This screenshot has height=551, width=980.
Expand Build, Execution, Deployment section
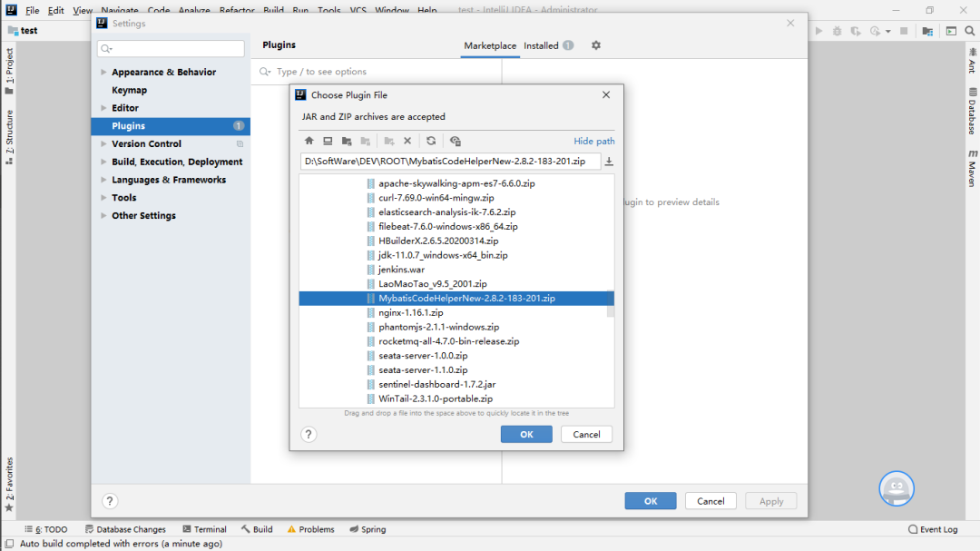(103, 162)
